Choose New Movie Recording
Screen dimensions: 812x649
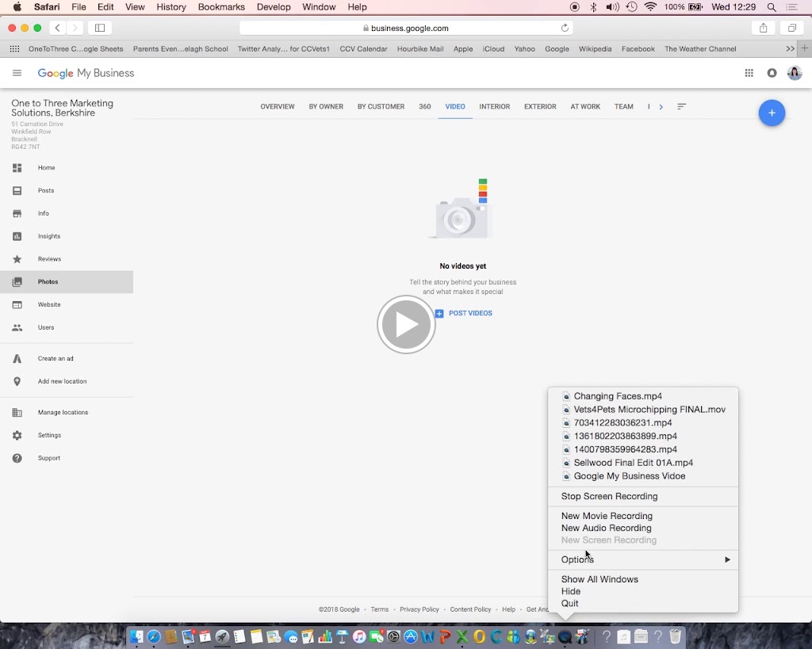643,516
